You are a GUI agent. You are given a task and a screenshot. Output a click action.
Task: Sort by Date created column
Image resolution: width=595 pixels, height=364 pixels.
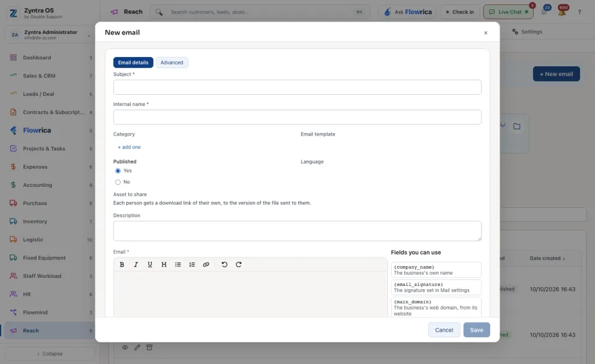[x=547, y=258]
